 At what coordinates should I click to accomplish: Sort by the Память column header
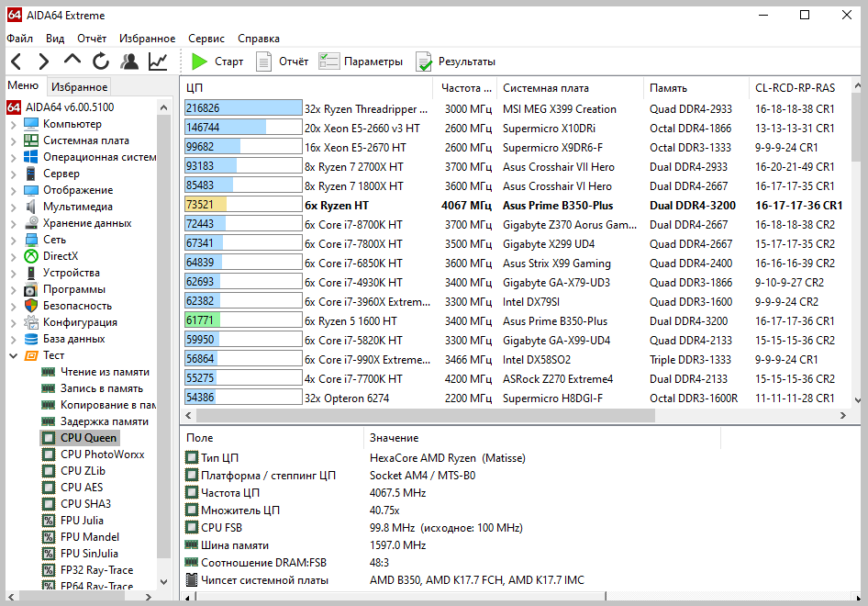coord(696,88)
